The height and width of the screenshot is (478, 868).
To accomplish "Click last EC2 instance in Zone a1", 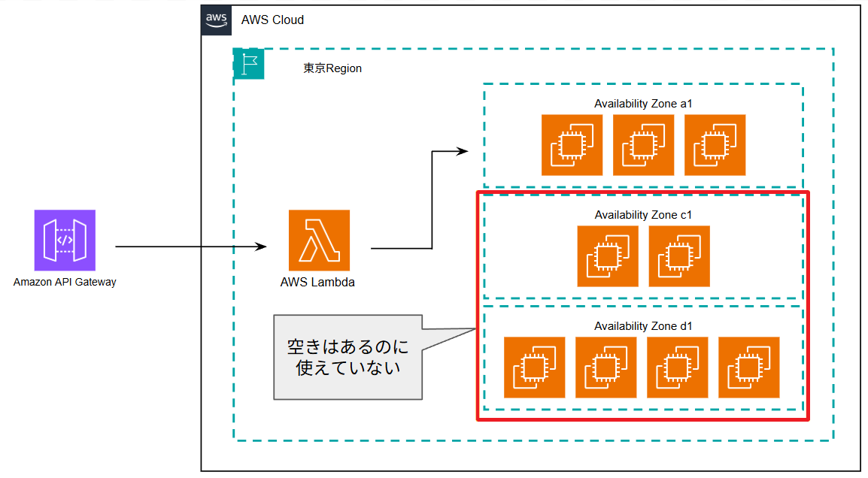I will [x=715, y=145].
